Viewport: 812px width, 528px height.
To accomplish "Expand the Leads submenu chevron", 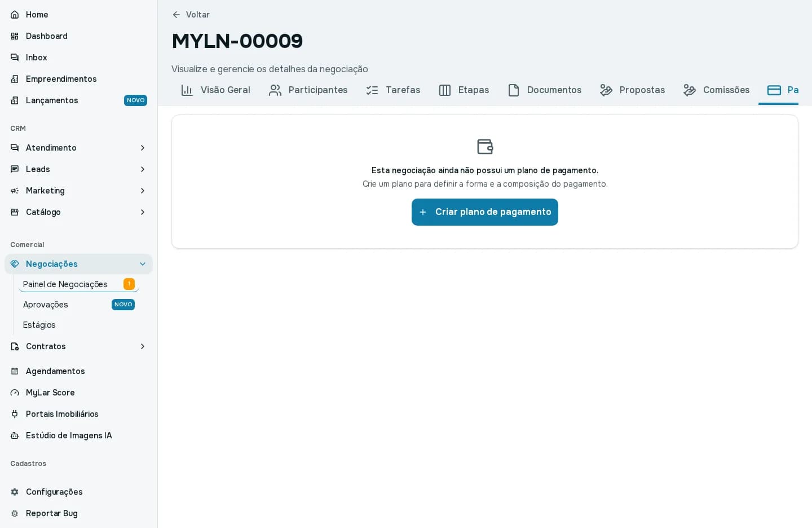I will [143, 169].
